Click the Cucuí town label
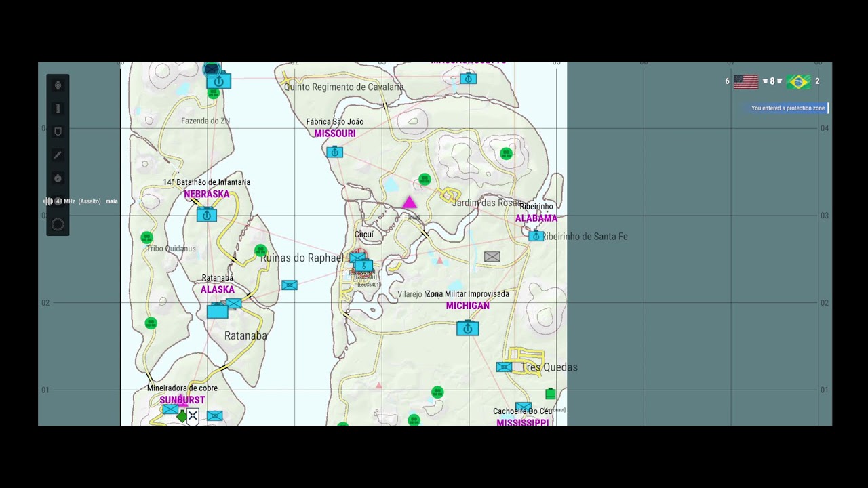This screenshot has height=488, width=868. [x=364, y=235]
